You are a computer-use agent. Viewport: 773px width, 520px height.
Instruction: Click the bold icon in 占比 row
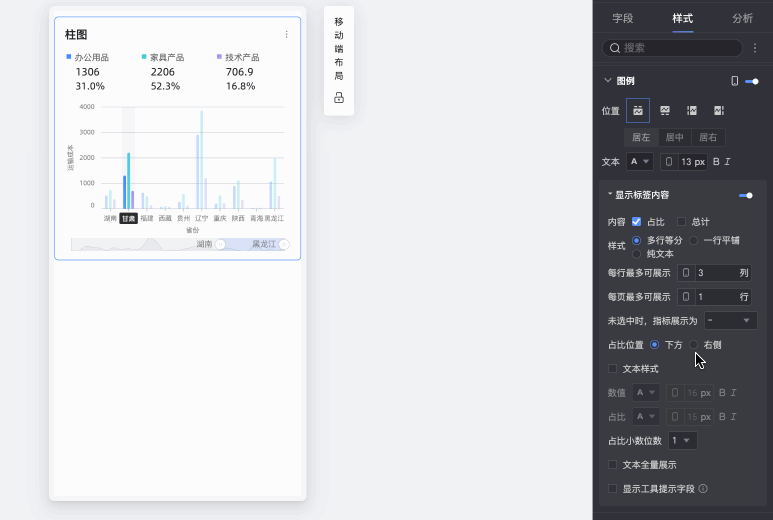pyautogui.click(x=722, y=416)
